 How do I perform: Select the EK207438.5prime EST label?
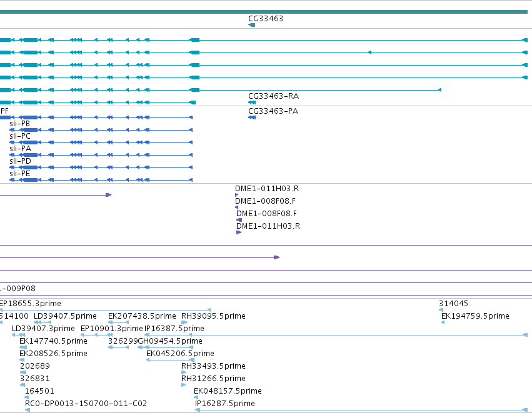tap(142, 316)
